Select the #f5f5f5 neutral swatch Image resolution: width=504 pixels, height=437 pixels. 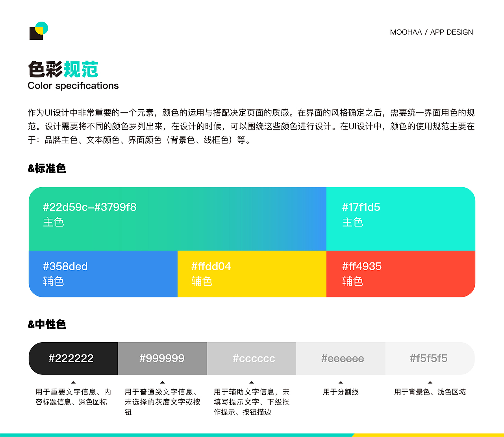pyautogui.click(x=430, y=358)
